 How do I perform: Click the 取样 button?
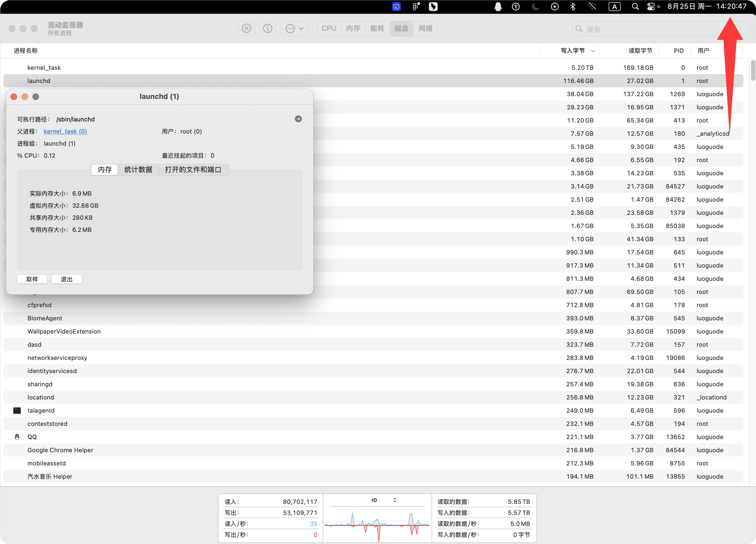click(32, 279)
